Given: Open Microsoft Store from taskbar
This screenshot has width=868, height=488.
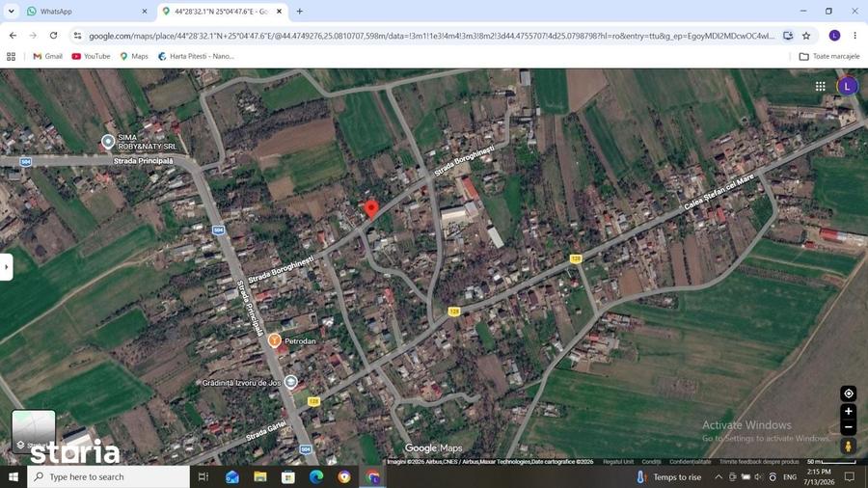Looking at the screenshot, I should [x=287, y=476].
